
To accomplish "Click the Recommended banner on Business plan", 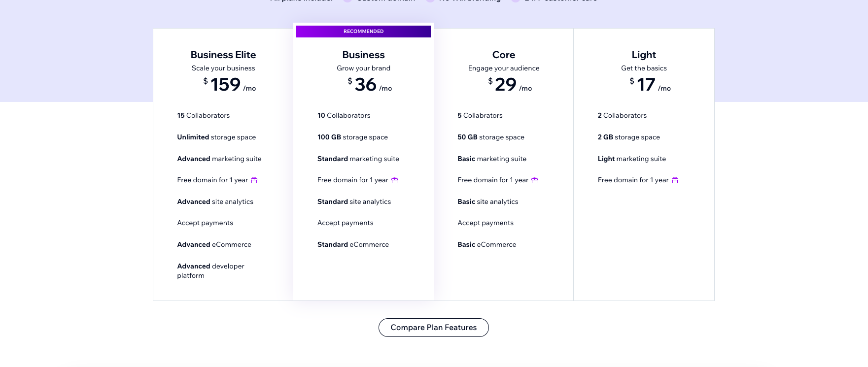I will point(363,32).
